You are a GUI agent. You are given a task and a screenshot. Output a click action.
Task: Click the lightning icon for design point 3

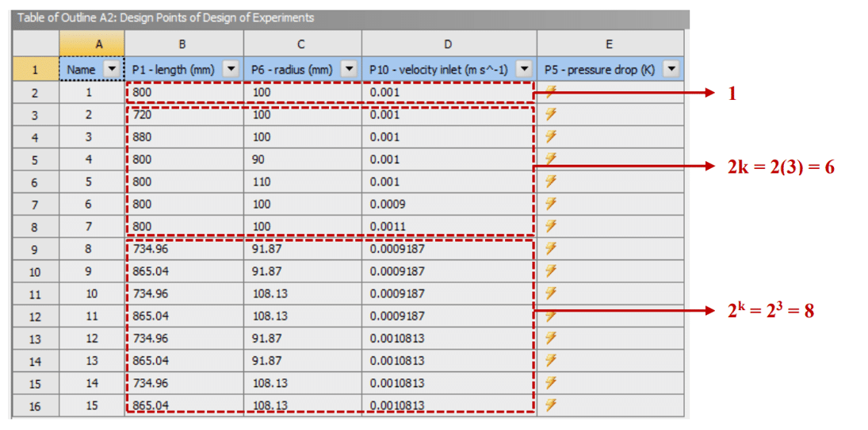coord(549,137)
